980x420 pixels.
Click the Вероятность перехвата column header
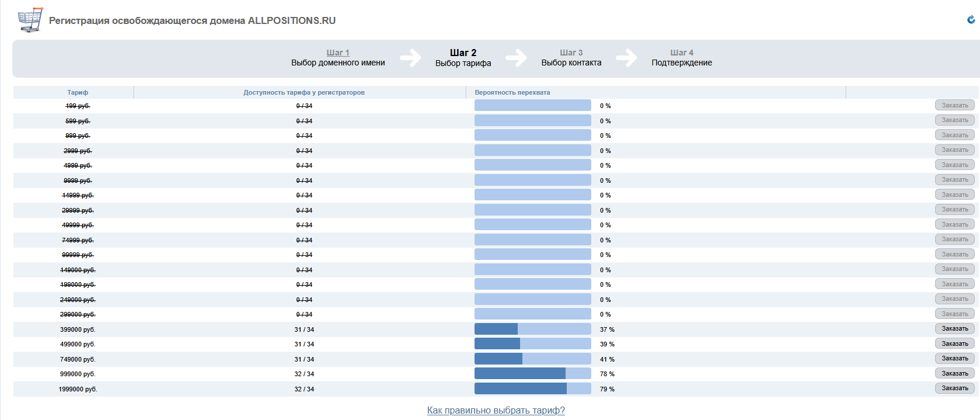point(512,92)
